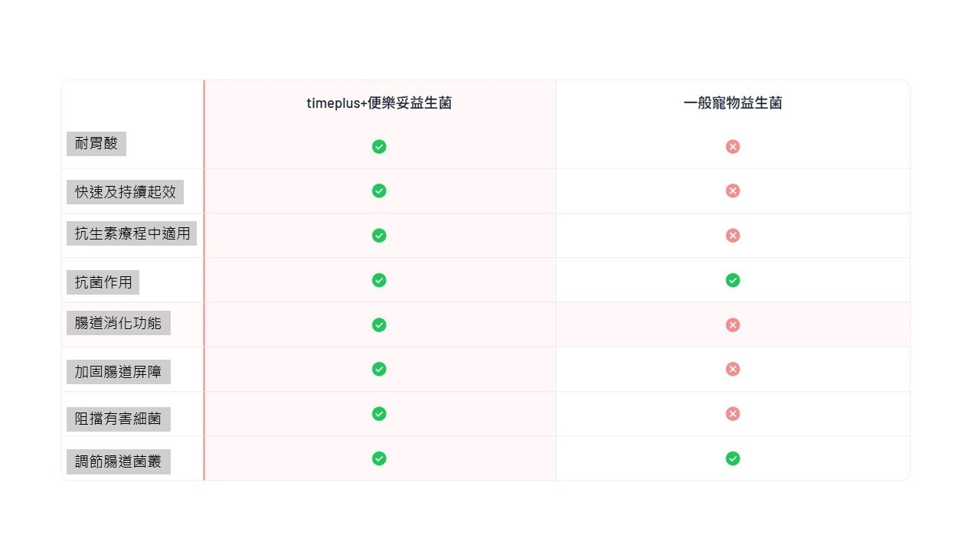Viewport: 980px width, 551px height.
Task: Click the 快速及持續起效 row label
Action: pos(125,192)
